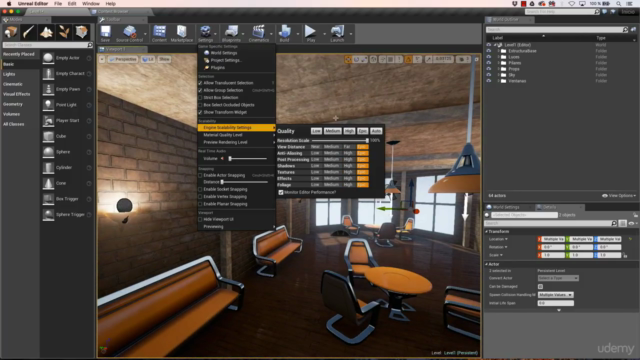The image size is (640, 360).
Task: Enable Actor Snapping checkbox
Action: point(200,175)
